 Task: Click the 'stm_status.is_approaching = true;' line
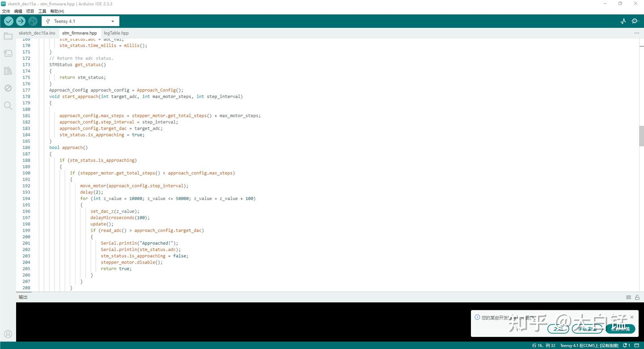[x=102, y=135]
